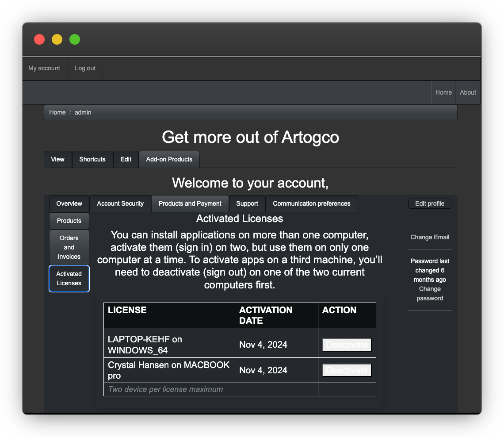Screen dimensions: 504x437
Task: Click the Activated Licenses section heading
Action: (x=240, y=218)
